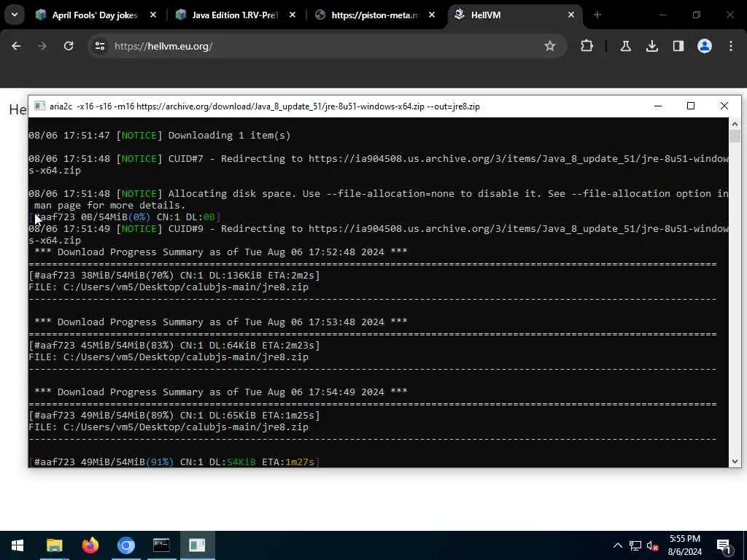Screen dimensions: 747x560
Task: Click the 'CUID#7 - Redirecting' log line
Action: tap(379, 164)
